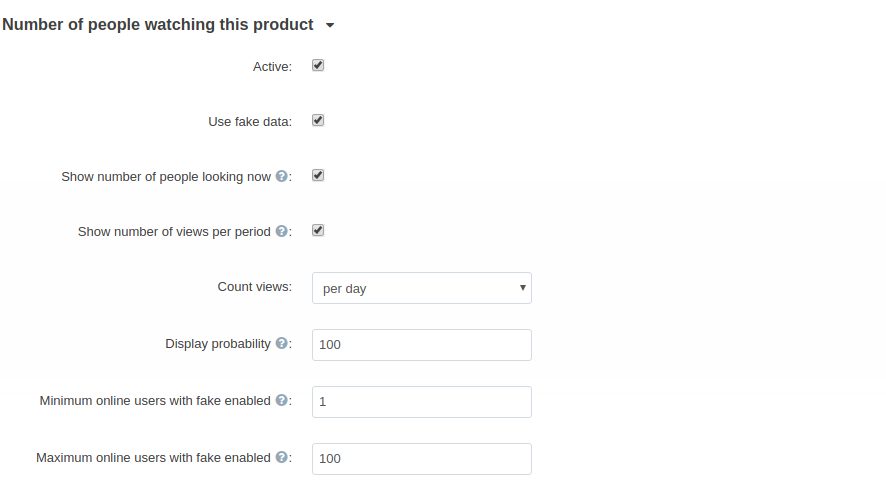Click help icon next to Display probability

(281, 343)
